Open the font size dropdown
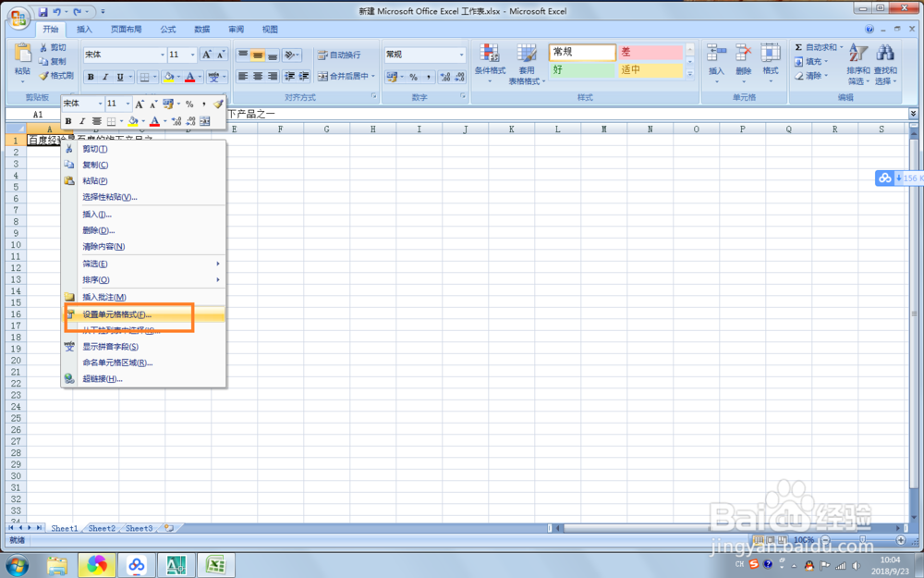This screenshot has width=924, height=578. [x=192, y=55]
